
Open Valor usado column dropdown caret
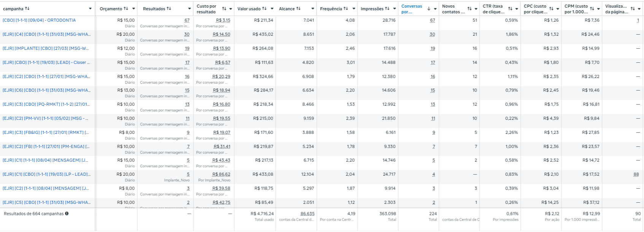272,9
